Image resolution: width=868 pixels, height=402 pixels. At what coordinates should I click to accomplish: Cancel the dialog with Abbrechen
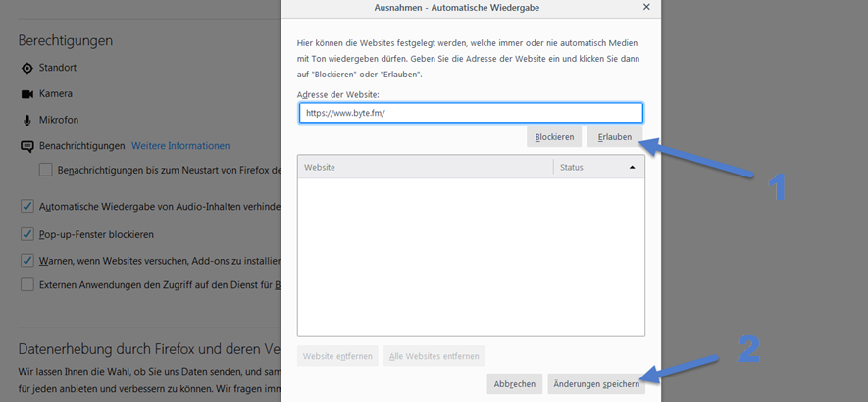514,384
